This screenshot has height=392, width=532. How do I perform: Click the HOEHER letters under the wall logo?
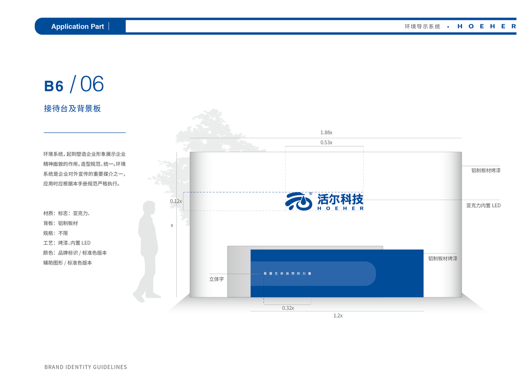(340, 208)
